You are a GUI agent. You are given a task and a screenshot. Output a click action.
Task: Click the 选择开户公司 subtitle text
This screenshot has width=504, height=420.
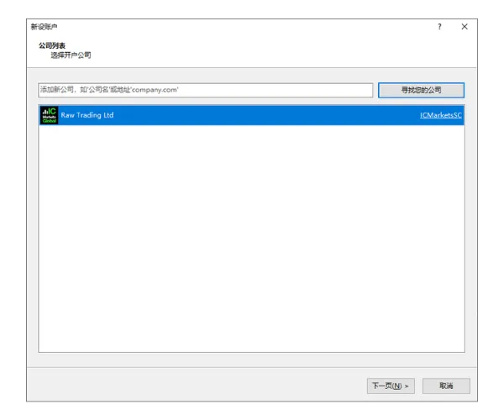pos(71,55)
